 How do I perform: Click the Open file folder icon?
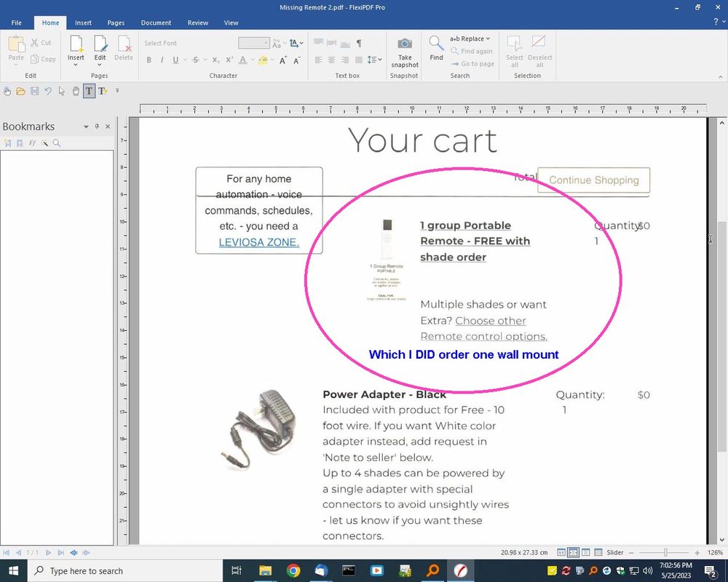tap(21, 91)
